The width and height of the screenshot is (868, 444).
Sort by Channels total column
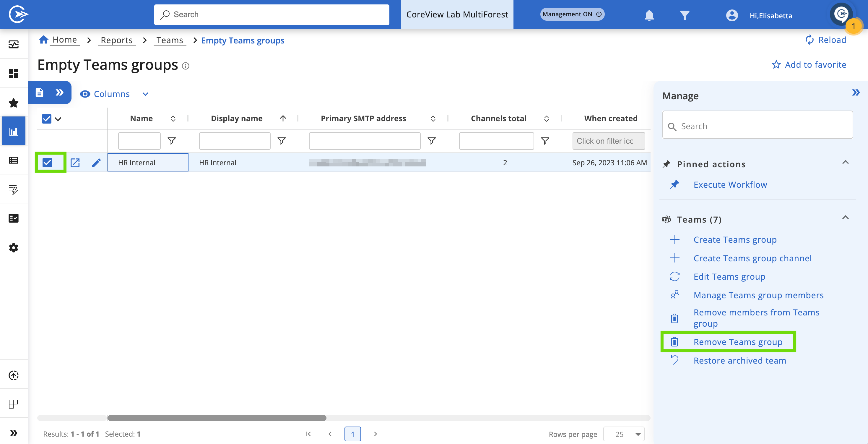tap(547, 119)
